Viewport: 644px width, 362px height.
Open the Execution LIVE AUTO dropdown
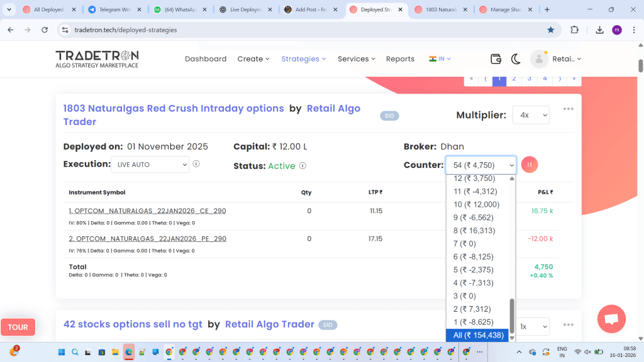(x=150, y=165)
